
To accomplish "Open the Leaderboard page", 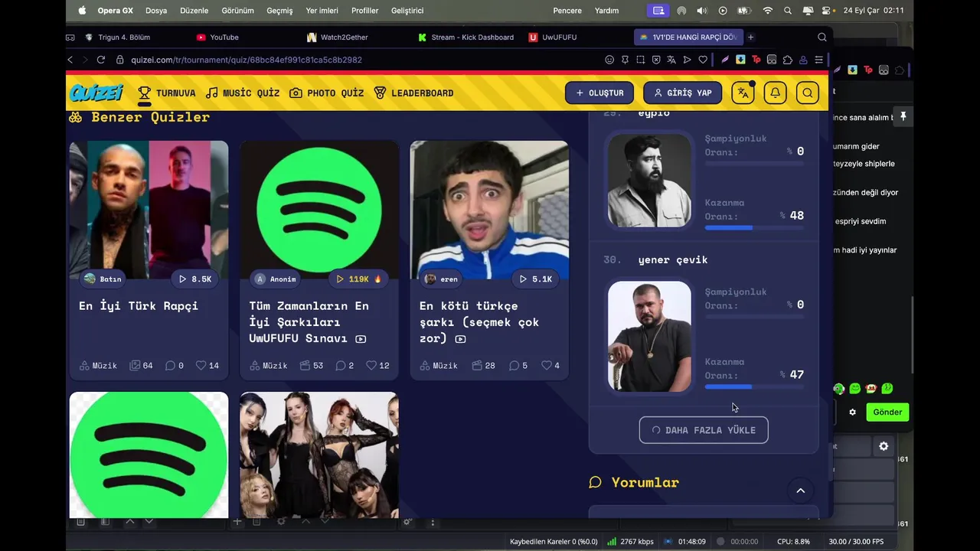I will click(x=413, y=93).
